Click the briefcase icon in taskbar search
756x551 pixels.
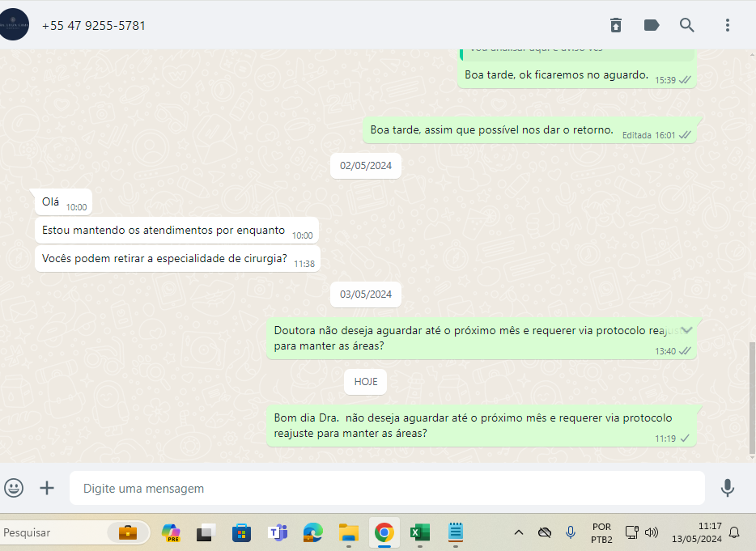(x=128, y=532)
